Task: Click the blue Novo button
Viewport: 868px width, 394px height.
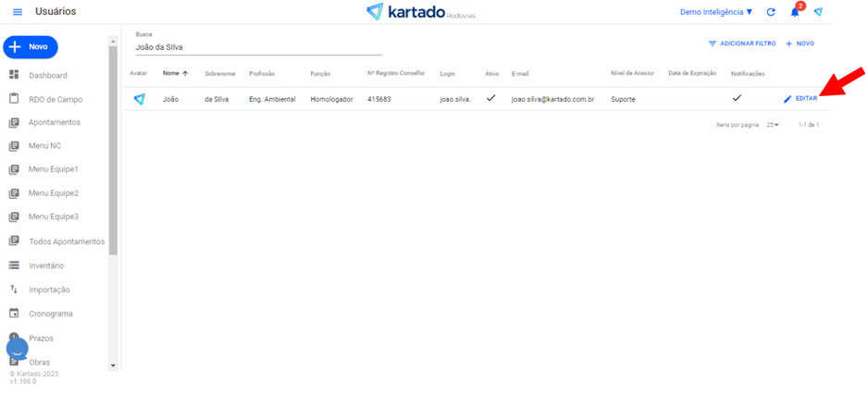Action: pyautogui.click(x=31, y=46)
